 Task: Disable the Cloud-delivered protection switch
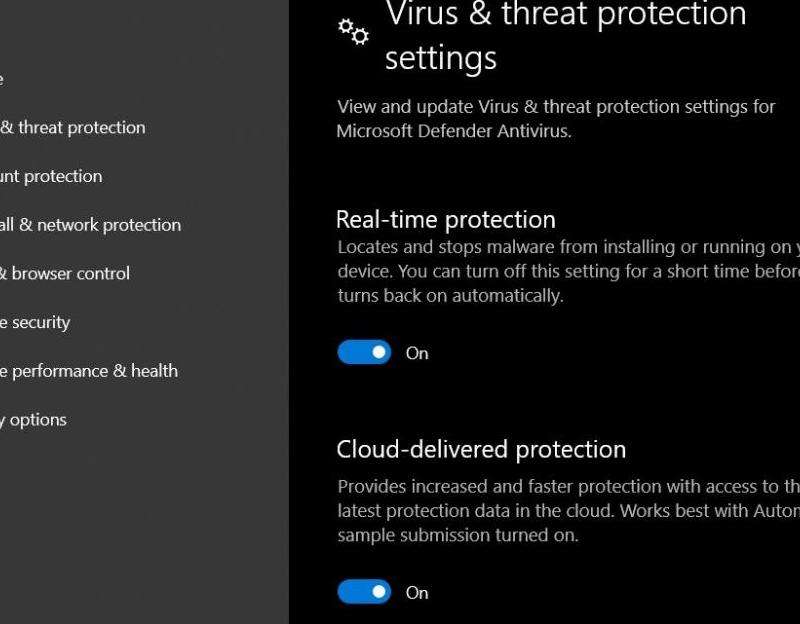364,592
